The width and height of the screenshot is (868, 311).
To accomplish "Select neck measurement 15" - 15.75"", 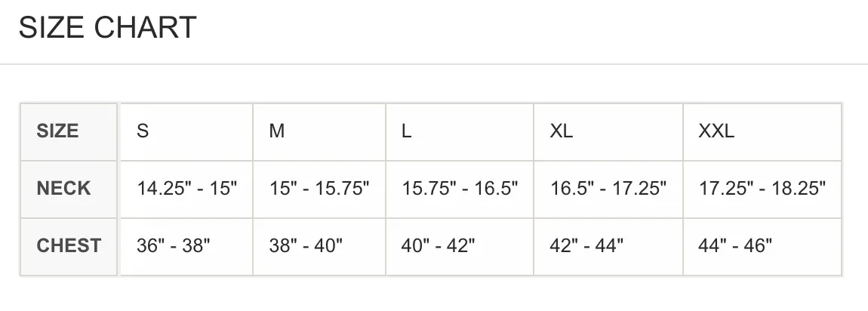I will point(319,189).
